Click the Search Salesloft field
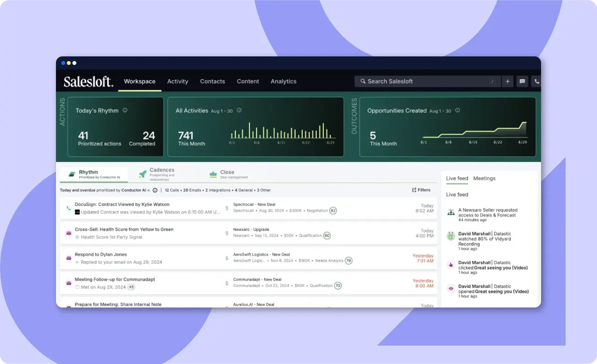 pyautogui.click(x=428, y=81)
